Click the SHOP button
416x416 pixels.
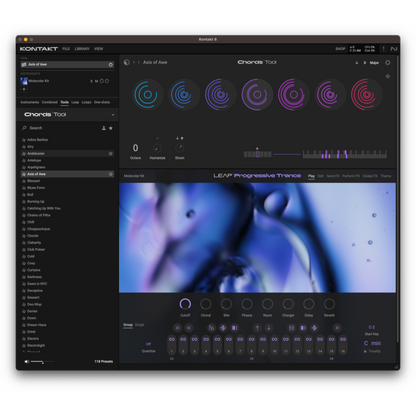340,49
